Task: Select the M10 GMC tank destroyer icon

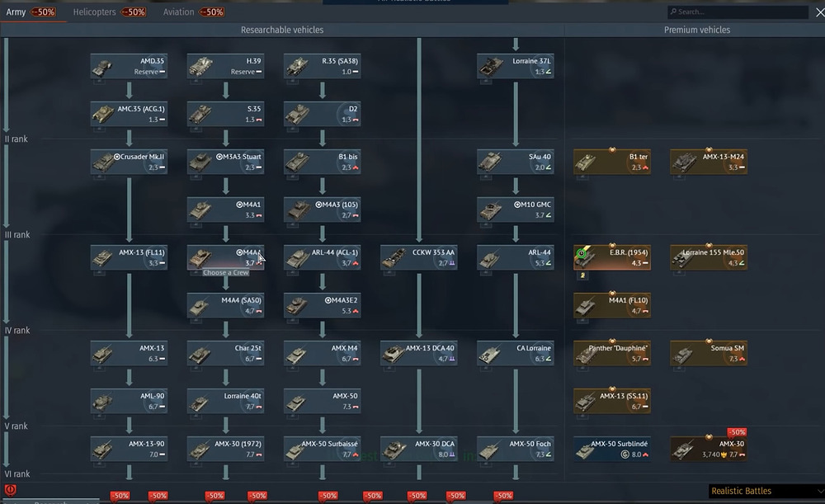Action: (491, 210)
